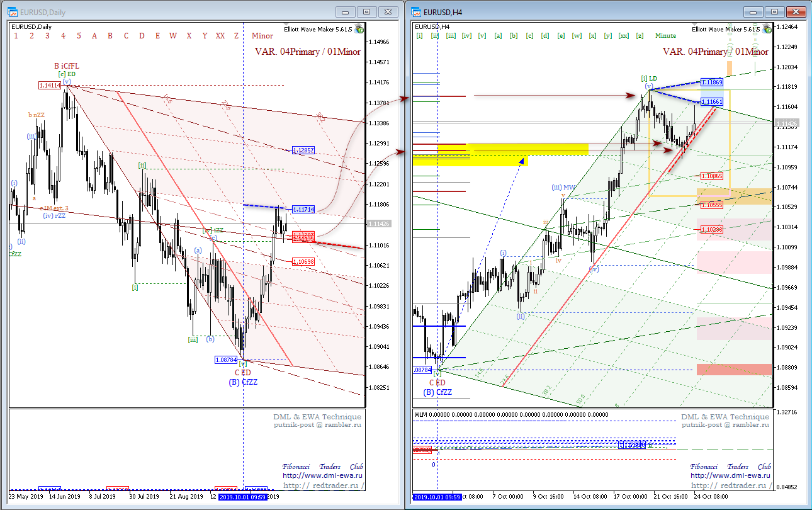Select wave label 2 in Daily chart
The height and width of the screenshot is (510, 812).
[31, 36]
